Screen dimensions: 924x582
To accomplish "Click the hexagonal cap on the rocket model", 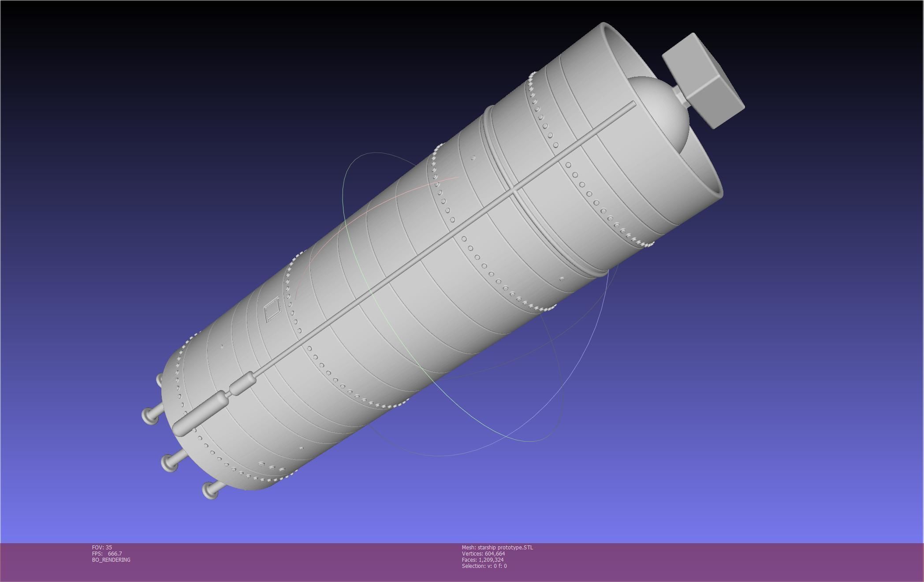I will tap(704, 80).
